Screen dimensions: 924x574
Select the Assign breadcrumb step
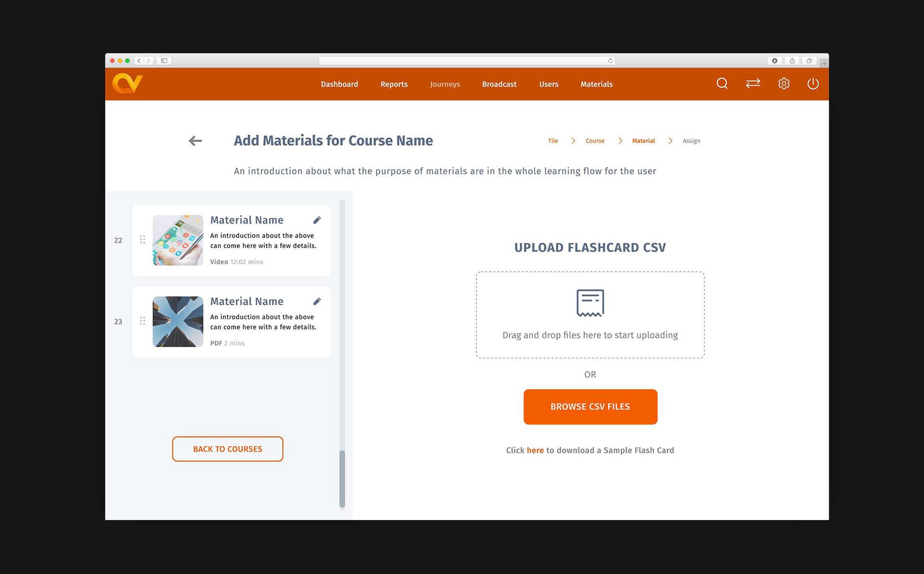click(x=691, y=141)
